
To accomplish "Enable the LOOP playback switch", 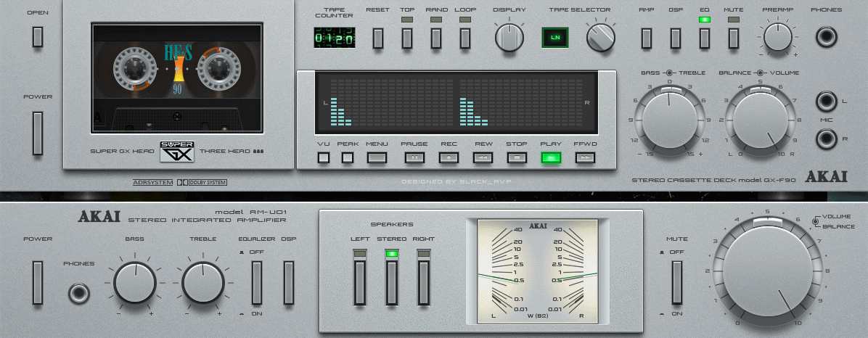I will (465, 38).
